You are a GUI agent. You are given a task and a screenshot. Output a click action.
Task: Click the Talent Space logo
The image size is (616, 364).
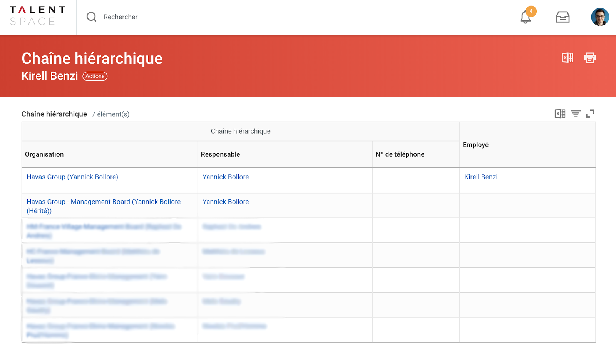38,16
